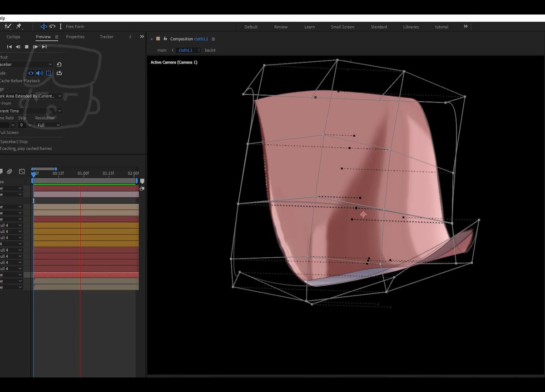545x392 pixels.
Task: Select the Review workspace
Action: coord(281,27)
